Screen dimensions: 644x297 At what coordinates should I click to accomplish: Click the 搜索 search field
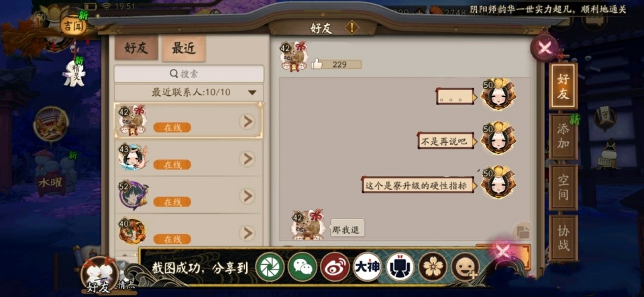(x=189, y=74)
